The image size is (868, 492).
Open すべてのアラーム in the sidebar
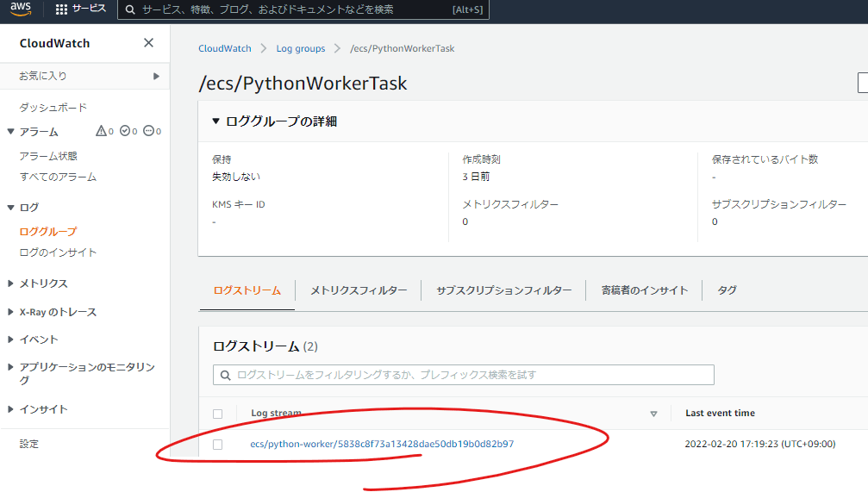point(58,177)
